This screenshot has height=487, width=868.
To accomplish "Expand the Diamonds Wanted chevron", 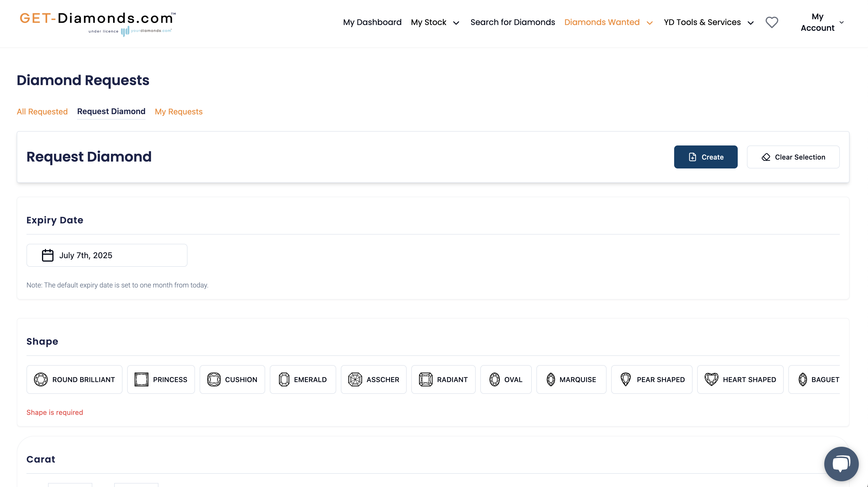I will (x=650, y=23).
